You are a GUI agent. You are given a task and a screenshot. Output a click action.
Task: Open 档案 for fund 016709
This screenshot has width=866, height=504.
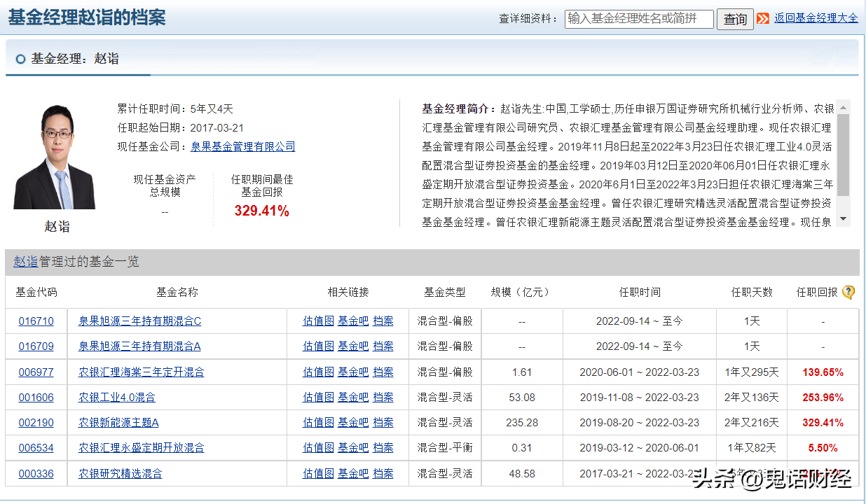click(383, 346)
